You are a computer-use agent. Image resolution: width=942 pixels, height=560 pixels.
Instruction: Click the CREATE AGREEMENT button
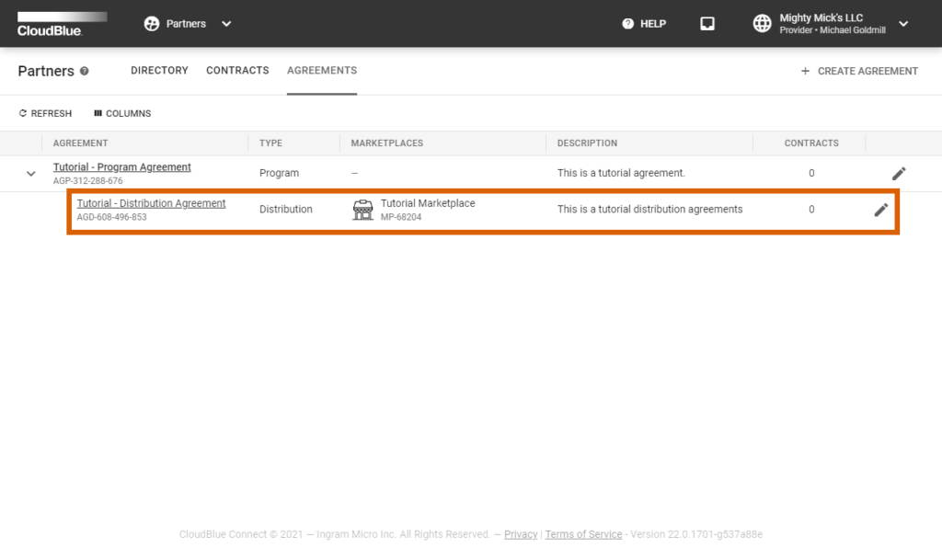(x=857, y=71)
